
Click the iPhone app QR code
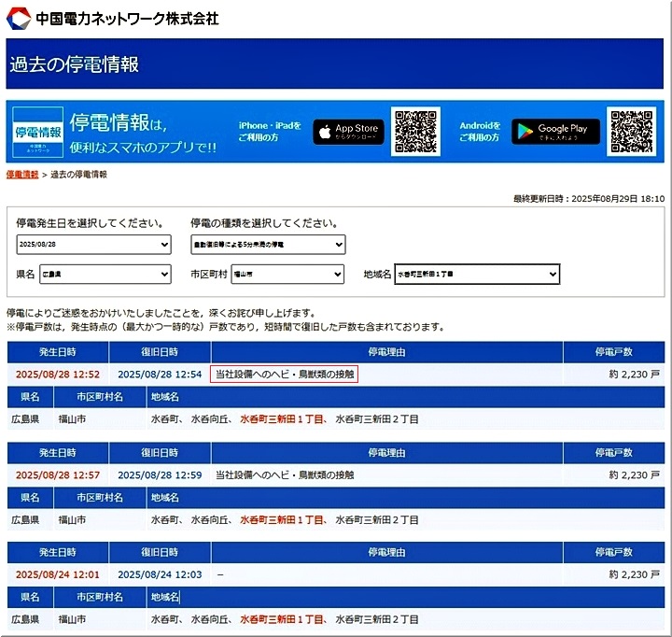415,132
